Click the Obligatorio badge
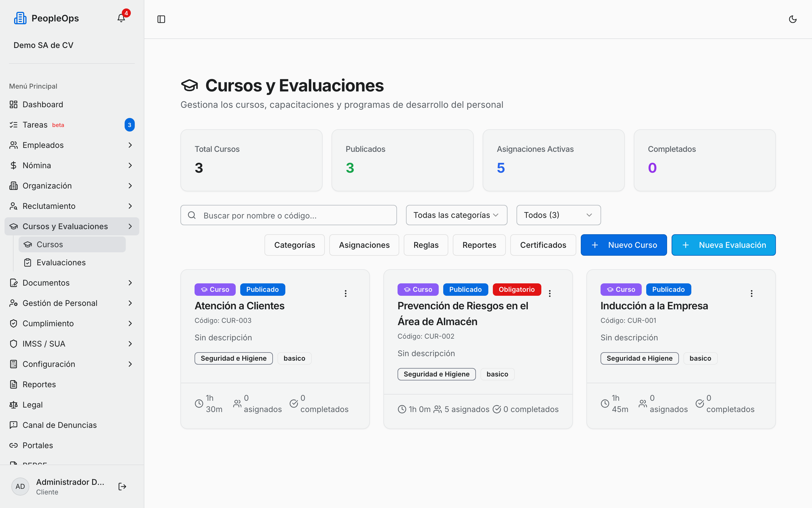 (517, 289)
